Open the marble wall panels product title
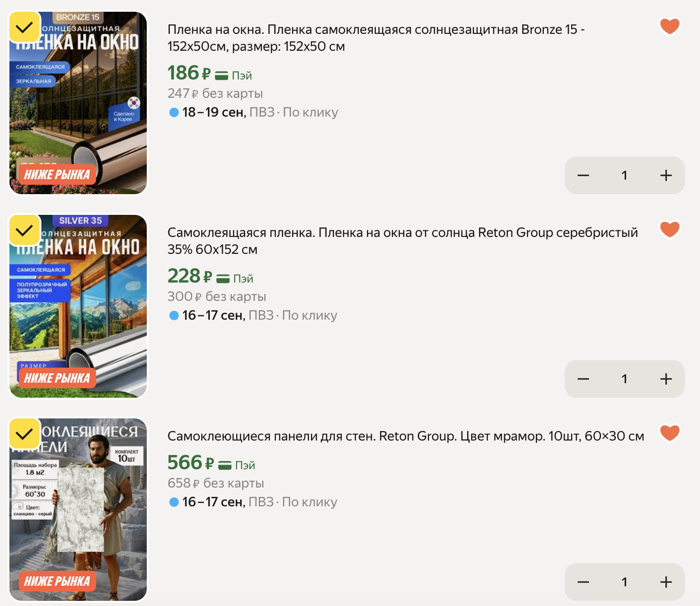 (x=406, y=436)
